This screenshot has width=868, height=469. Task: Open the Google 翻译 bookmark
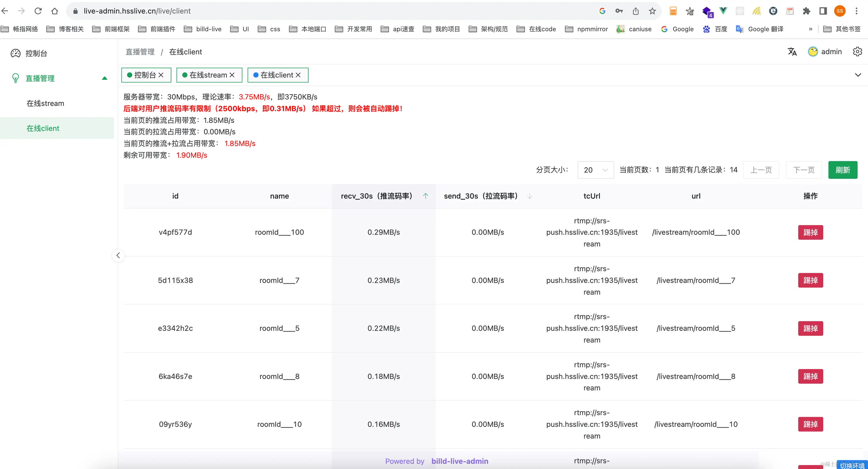coord(760,29)
